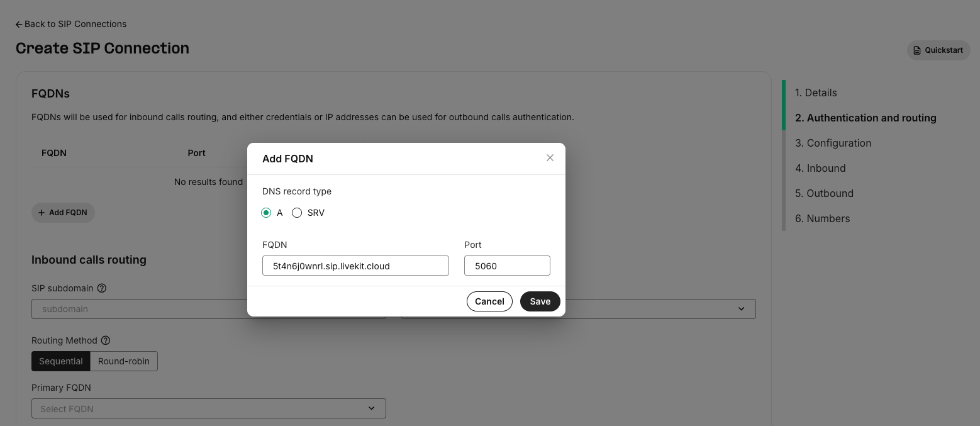Save the new FQDN entry
This screenshot has height=426, width=980.
(x=540, y=301)
